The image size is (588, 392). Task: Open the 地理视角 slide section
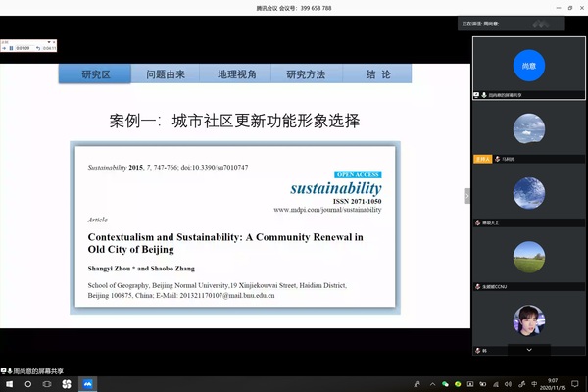point(236,74)
